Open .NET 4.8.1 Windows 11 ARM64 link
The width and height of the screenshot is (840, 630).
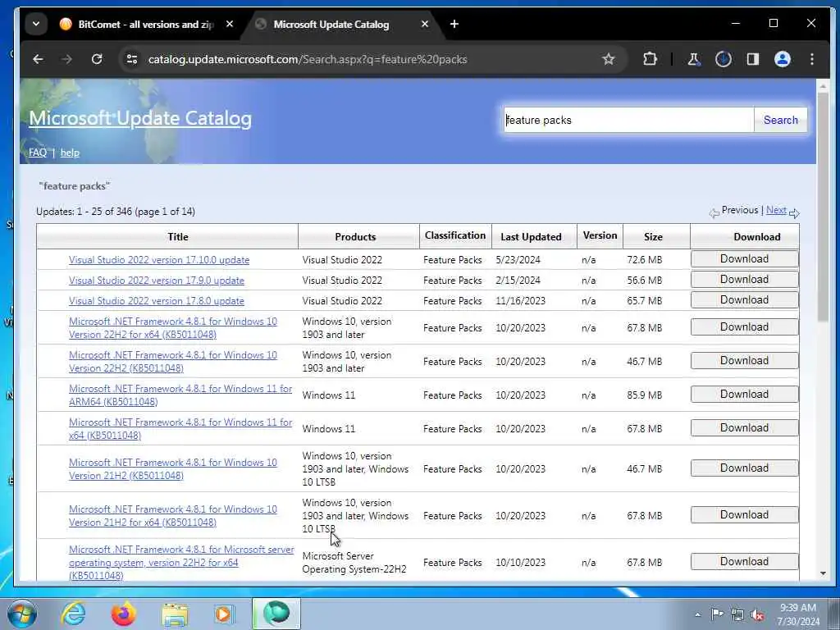click(180, 395)
